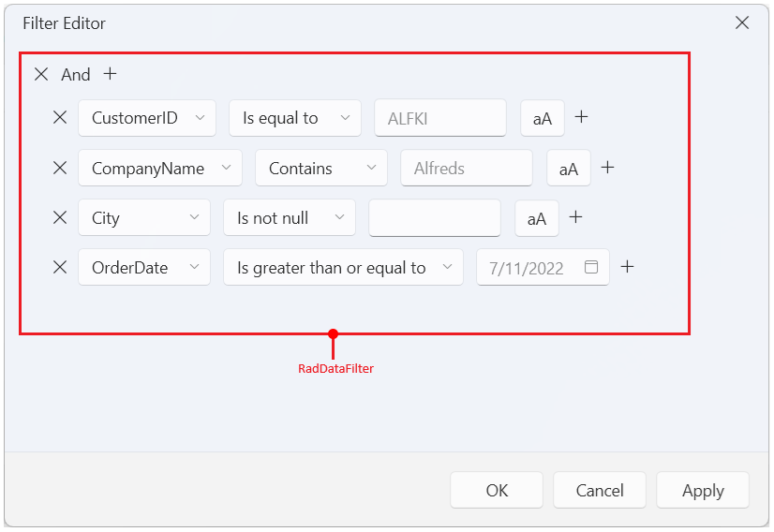Screen dimensions: 774x532
Task: Expand the 'Contains' operator list
Action: (320, 168)
